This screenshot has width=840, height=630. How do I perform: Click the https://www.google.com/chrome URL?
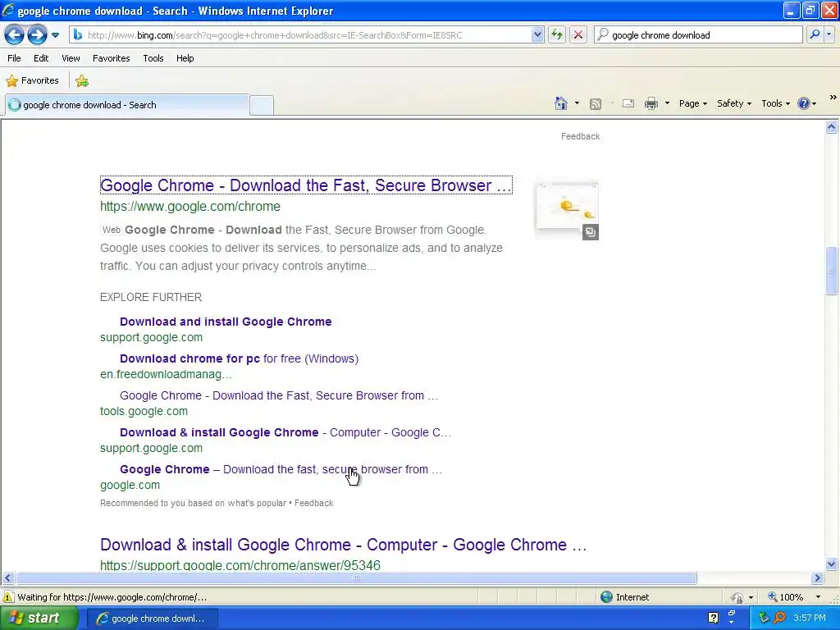pyautogui.click(x=190, y=207)
